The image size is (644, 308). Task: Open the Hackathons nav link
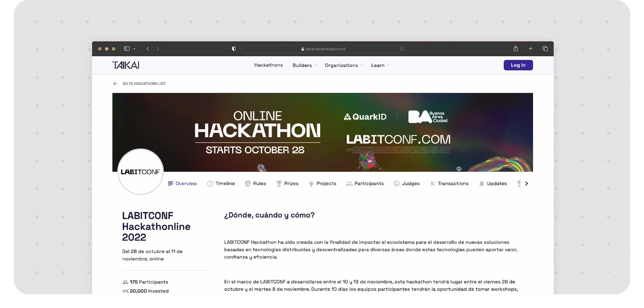268,65
